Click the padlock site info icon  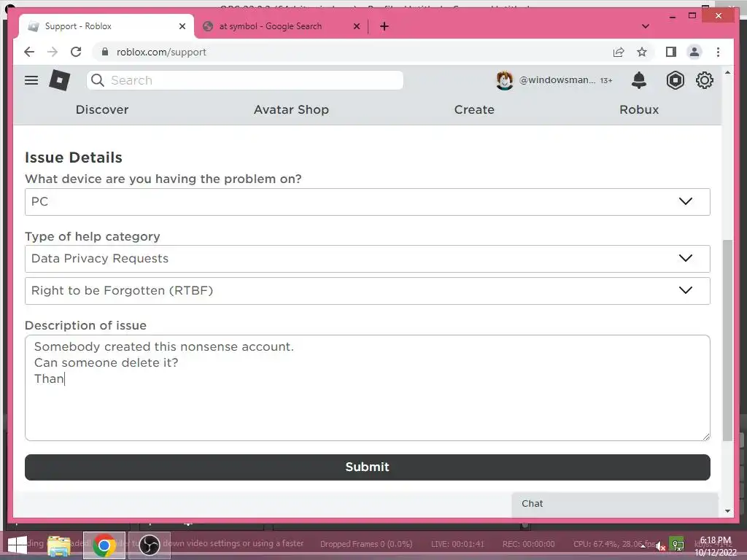105,52
